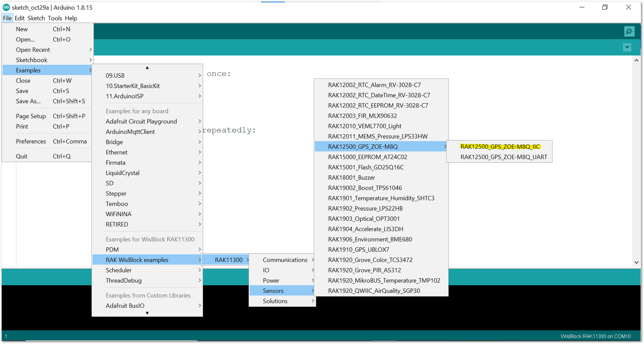Open the Tools menu
This screenshot has width=644, height=344.
pyautogui.click(x=55, y=18)
